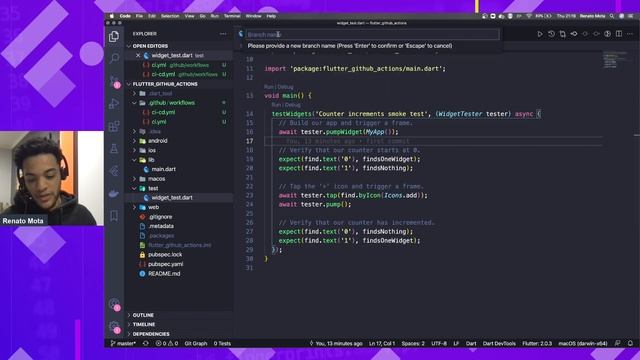Screen dimensions: 640x360
Task: Click in the Branch name input field
Action: point(372,35)
